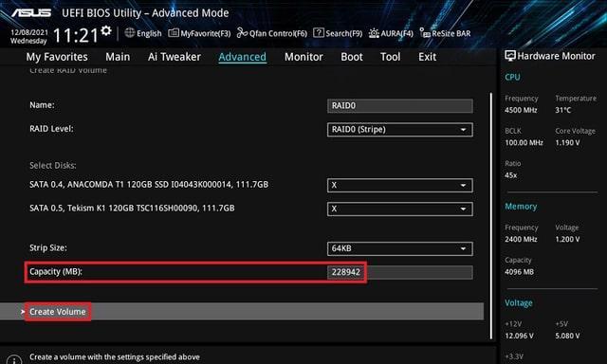This screenshot has height=364, width=607.
Task: Open Search(F9) question mark icon
Action: (x=319, y=33)
